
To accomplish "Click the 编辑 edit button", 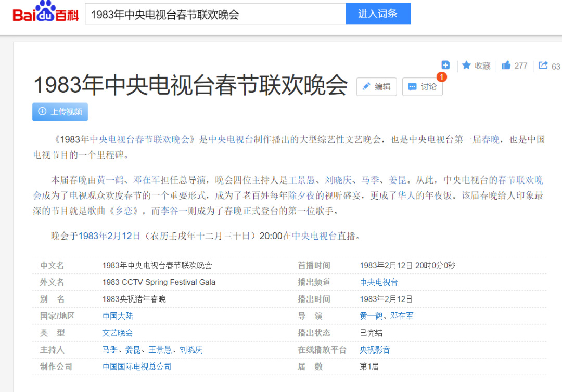I will [376, 87].
